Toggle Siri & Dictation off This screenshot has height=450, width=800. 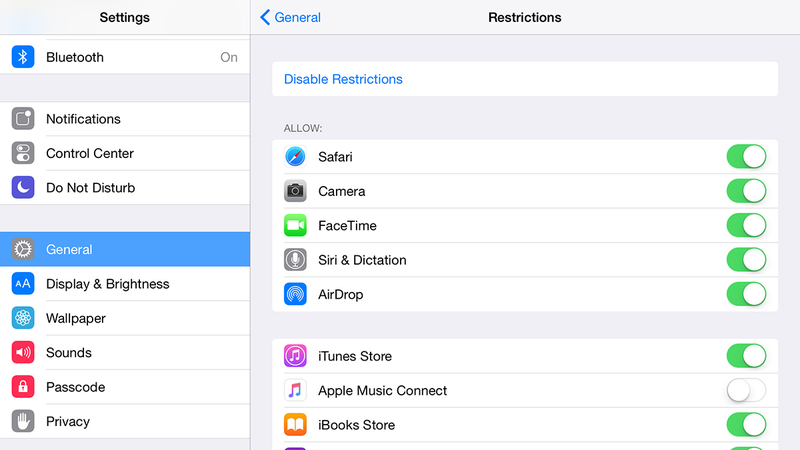746,260
